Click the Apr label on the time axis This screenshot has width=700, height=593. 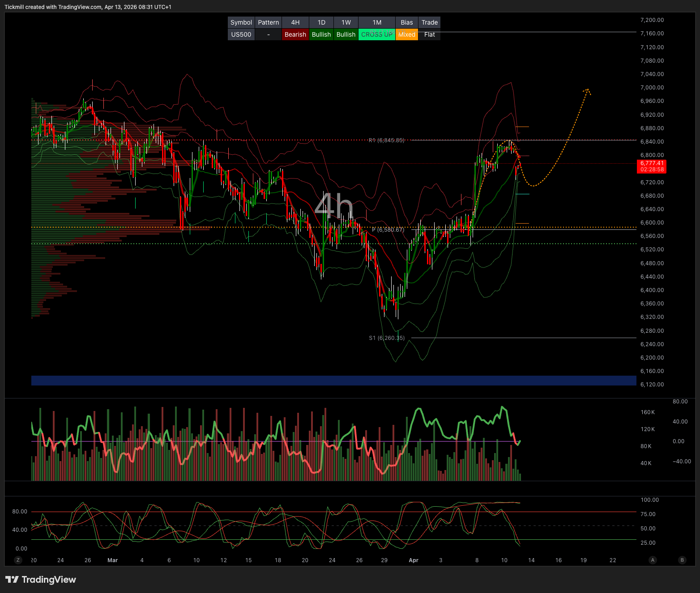(414, 560)
